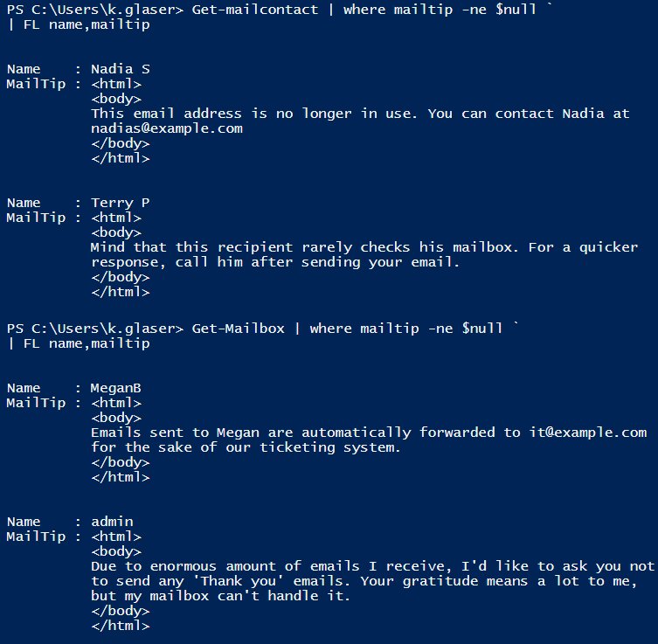Click the name Nadia S
Image resolution: width=658 pixels, height=644 pixels.
coord(121,69)
